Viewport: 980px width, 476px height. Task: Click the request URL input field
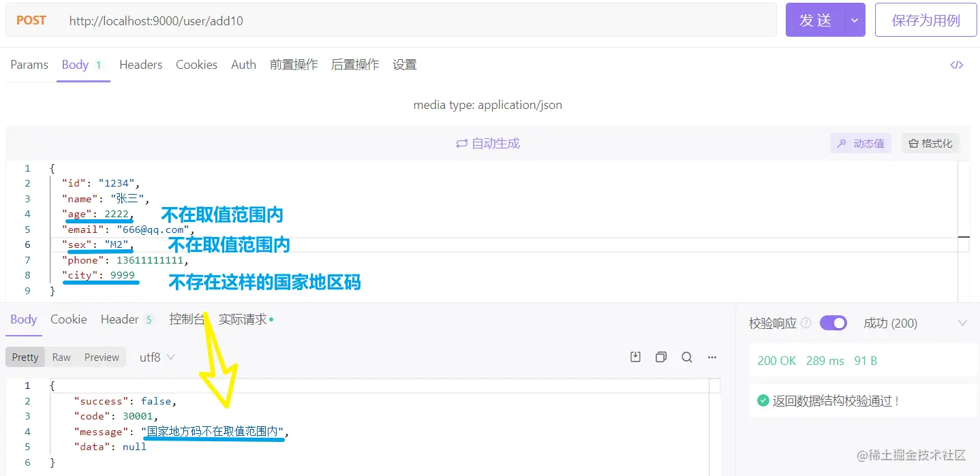click(419, 20)
